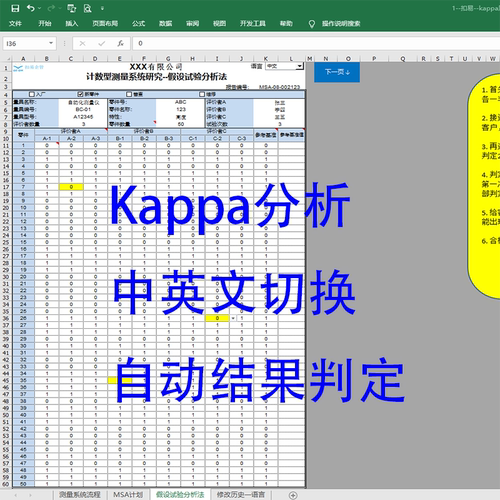Click the Cancel X icon in formula bar
Screen dimensions: 500x500
pos(82,43)
